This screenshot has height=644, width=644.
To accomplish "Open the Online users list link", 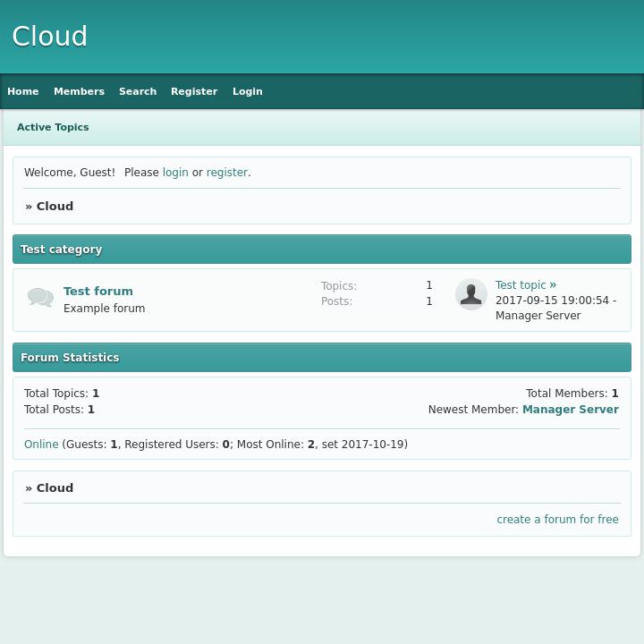I will point(41,445).
